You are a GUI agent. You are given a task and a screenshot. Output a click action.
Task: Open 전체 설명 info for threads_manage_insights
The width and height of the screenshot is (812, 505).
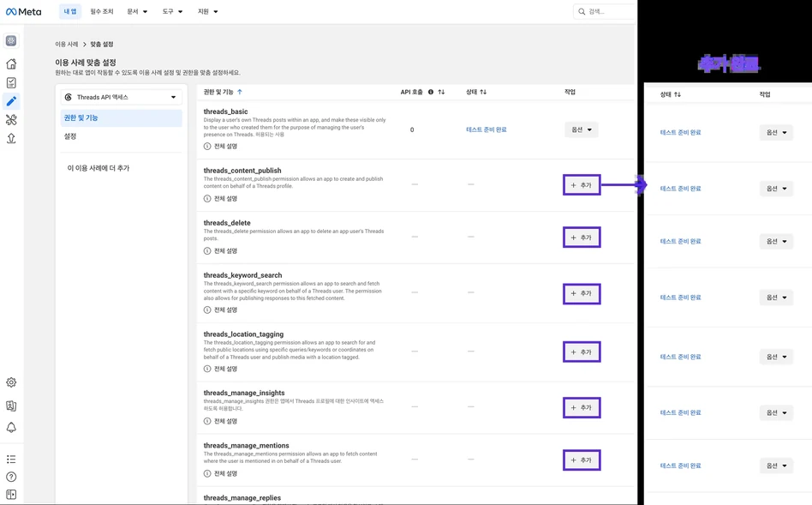(x=221, y=422)
